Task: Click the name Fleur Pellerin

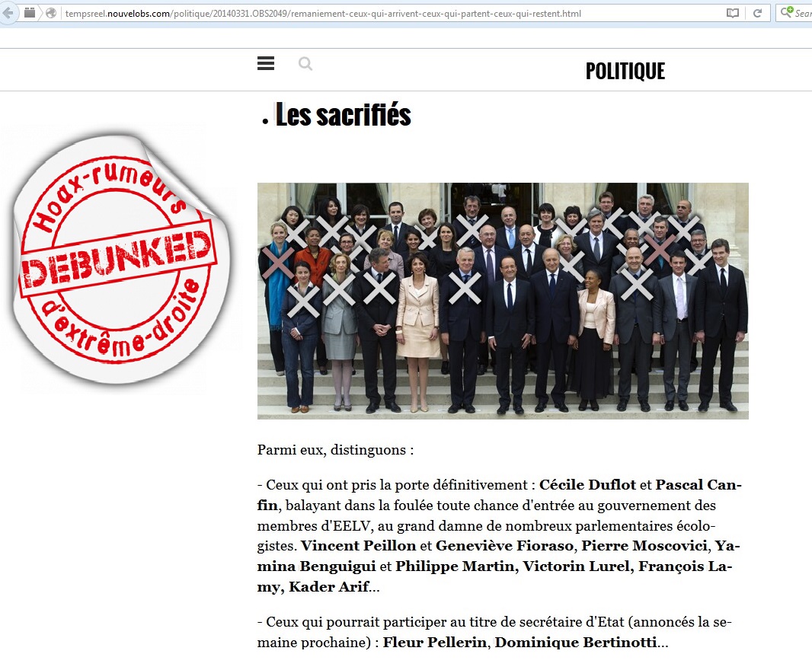Action: coord(434,642)
